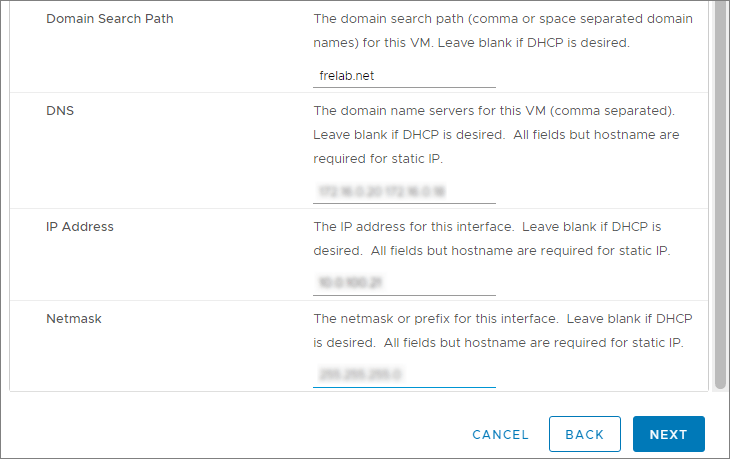Click 'The domain name servers' description sentence
This screenshot has height=459, width=730.
click(x=494, y=111)
